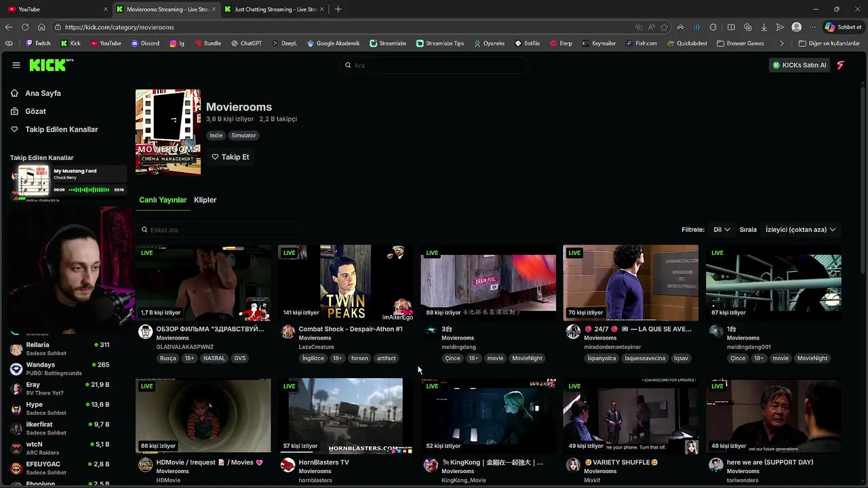Open the browser extensions puzzle icon
Screen dimensions: 868x488
click(713, 27)
